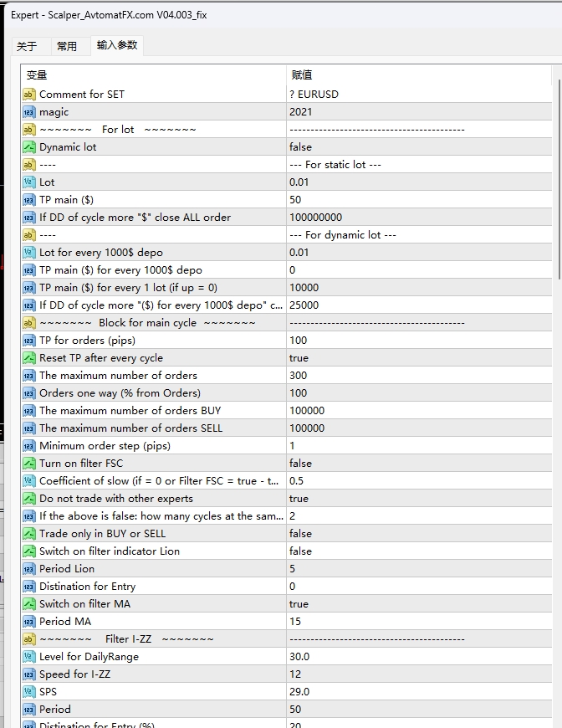Select the Filter I-ZZ section header row
562x728 pixels.
point(286,639)
